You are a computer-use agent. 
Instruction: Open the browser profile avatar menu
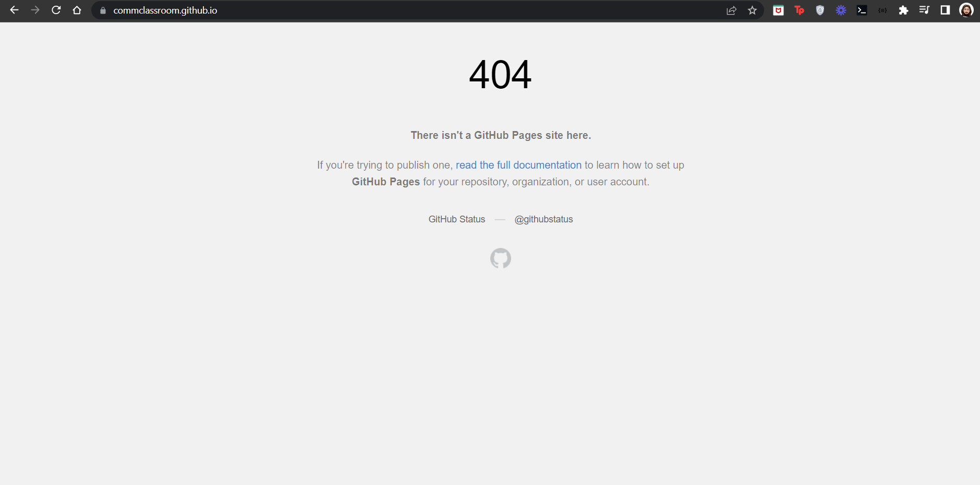(x=966, y=10)
